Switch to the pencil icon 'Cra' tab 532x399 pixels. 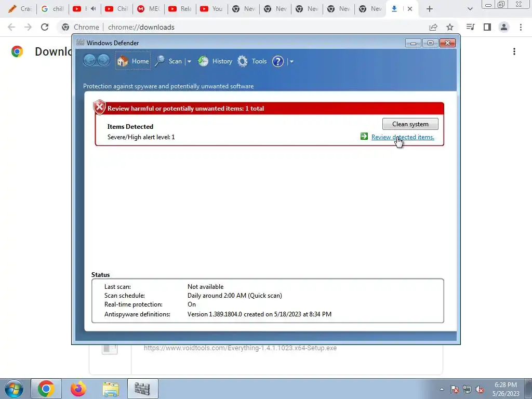20,9
